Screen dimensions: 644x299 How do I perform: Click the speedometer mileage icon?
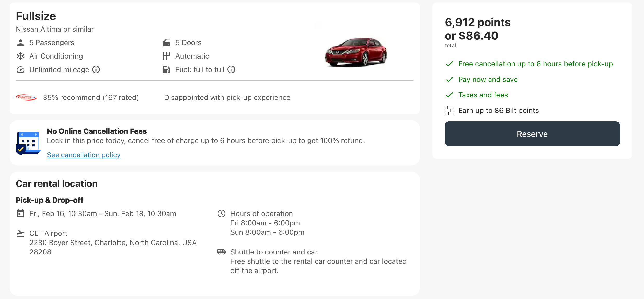click(20, 69)
